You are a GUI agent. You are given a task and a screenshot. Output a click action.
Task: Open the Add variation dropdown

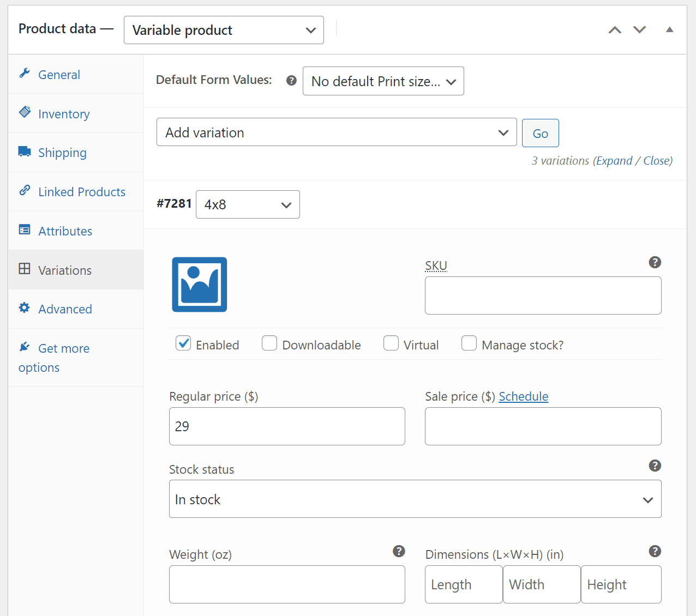(337, 132)
